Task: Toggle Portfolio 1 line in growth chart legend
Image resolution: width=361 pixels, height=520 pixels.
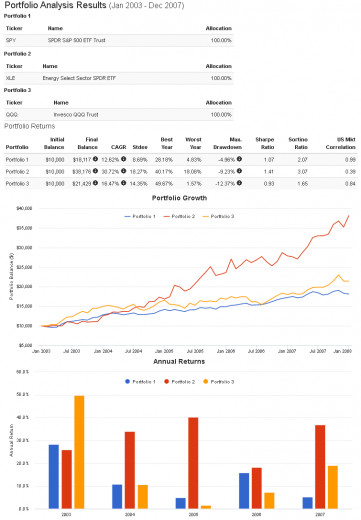Action: coord(140,216)
